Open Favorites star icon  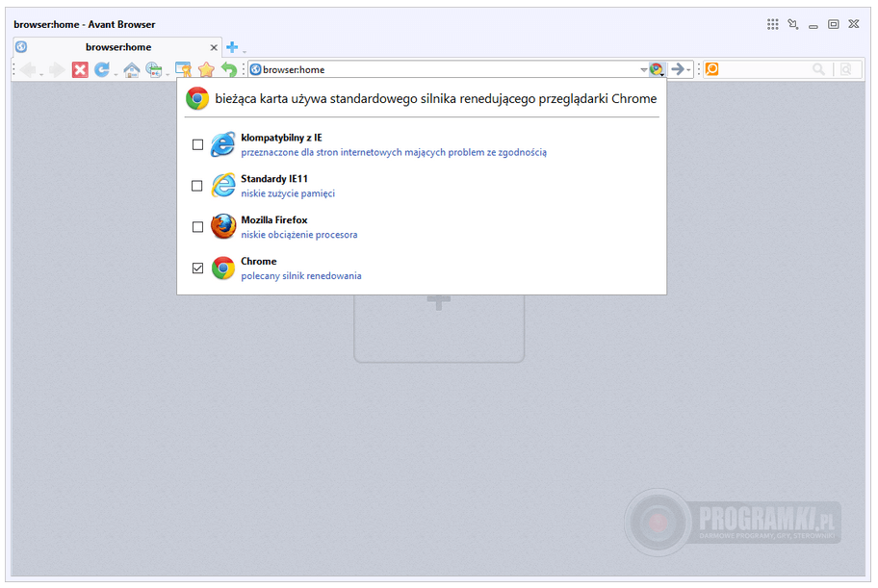click(x=206, y=69)
